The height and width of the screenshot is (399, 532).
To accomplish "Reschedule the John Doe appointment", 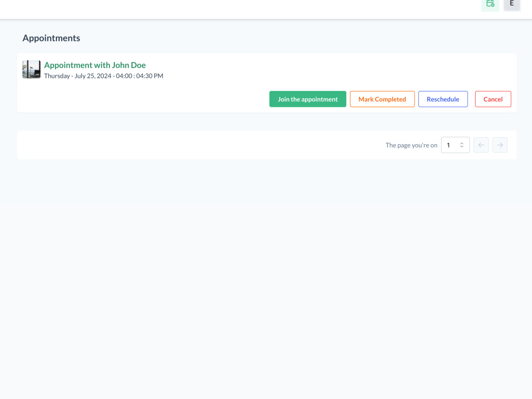I will point(443,99).
